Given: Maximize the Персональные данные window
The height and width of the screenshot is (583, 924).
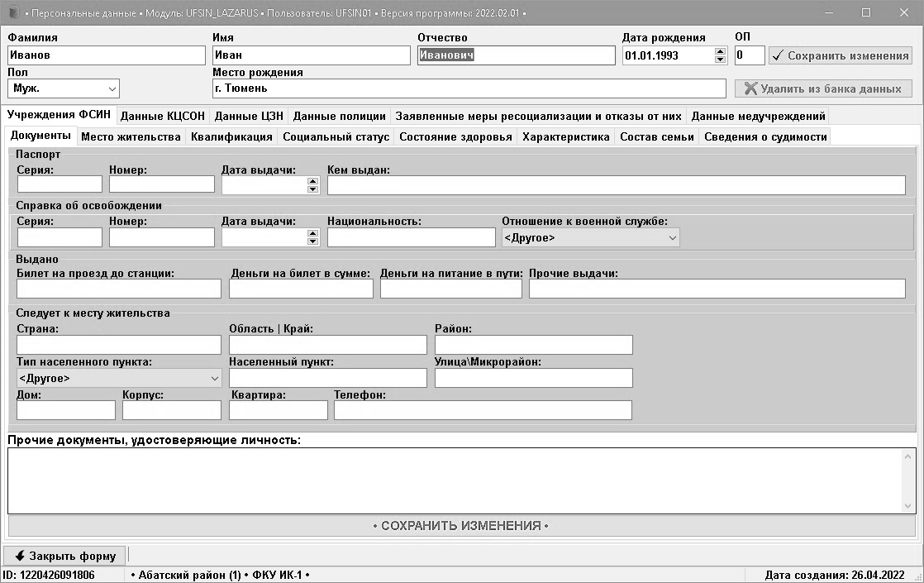Looking at the screenshot, I should click(x=865, y=12).
